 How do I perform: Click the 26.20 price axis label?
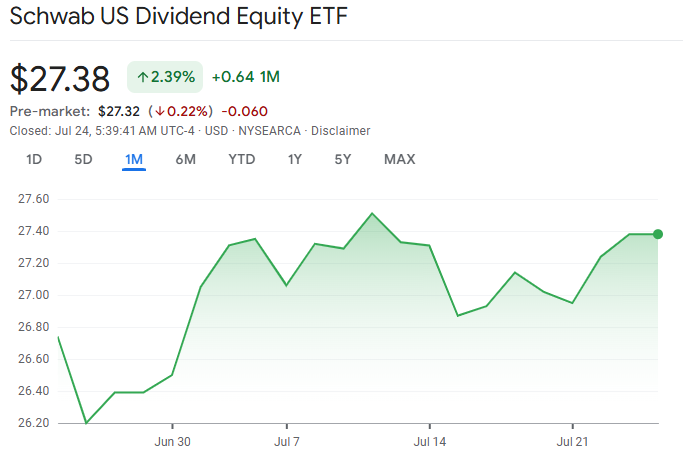pyautogui.click(x=34, y=423)
